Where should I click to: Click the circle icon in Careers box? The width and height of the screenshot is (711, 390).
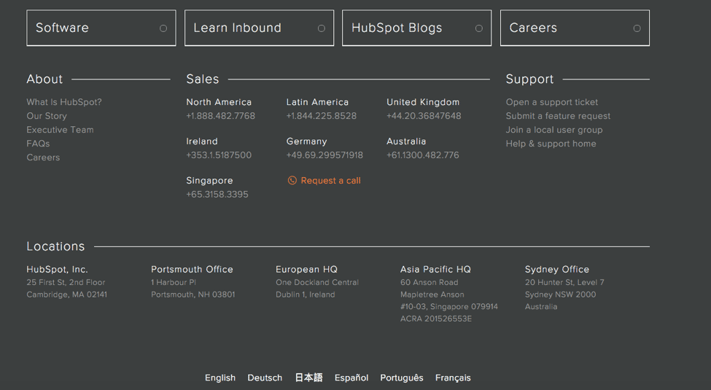click(x=637, y=29)
